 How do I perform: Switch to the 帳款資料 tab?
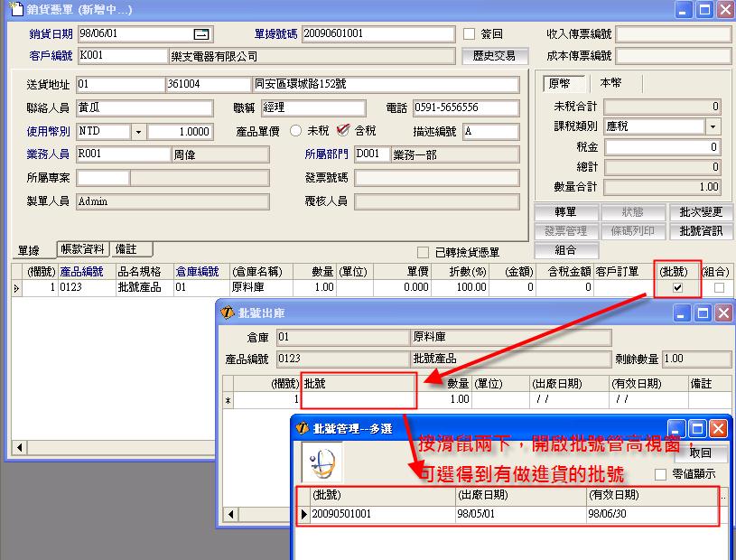tap(82, 249)
